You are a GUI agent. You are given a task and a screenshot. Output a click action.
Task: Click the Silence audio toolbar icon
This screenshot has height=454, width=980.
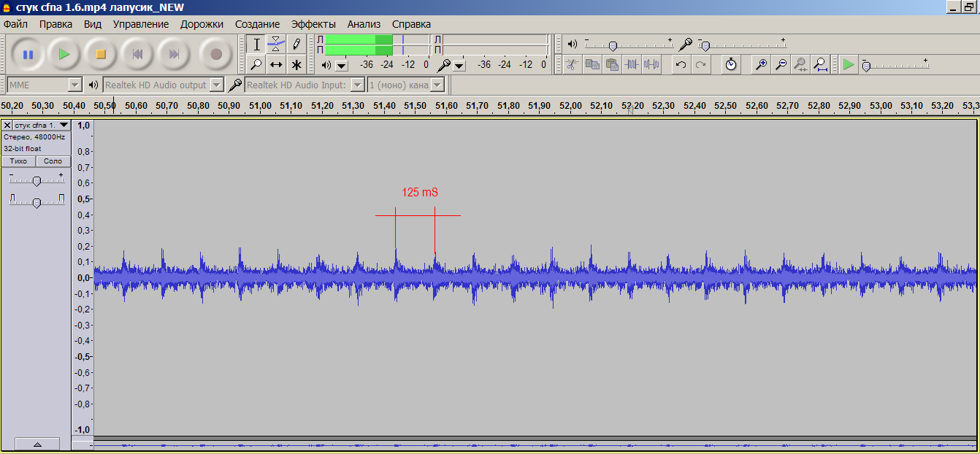pos(651,64)
